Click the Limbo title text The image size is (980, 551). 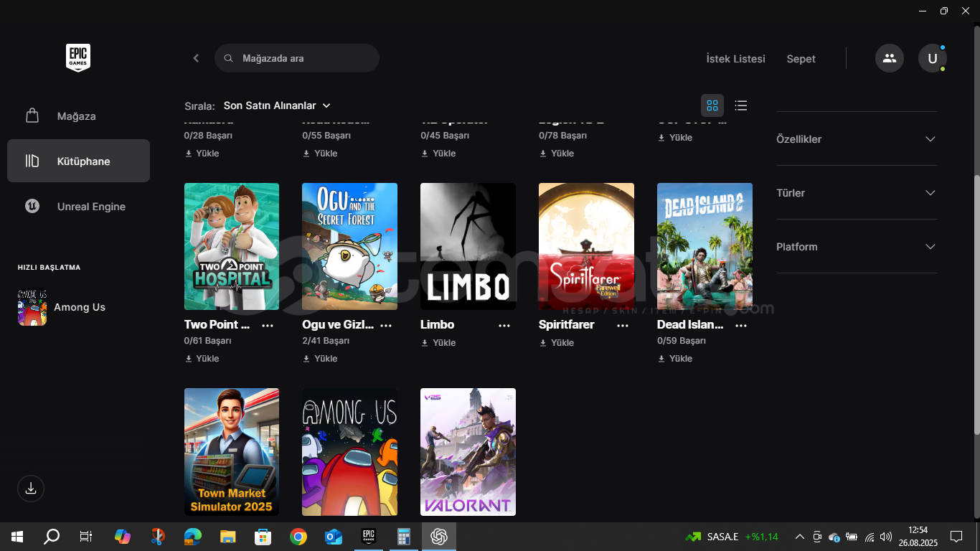437,325
